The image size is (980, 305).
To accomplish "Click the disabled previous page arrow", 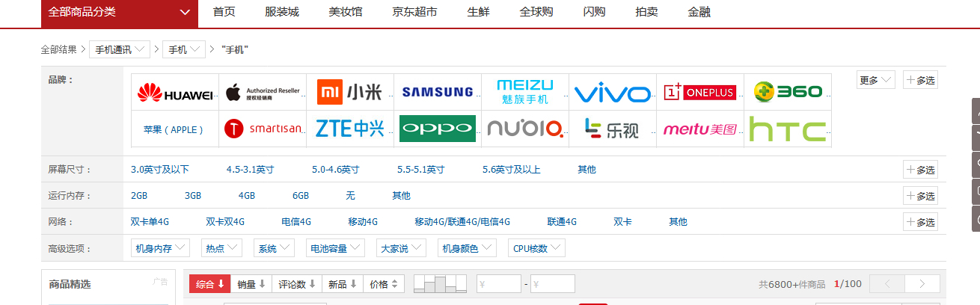I will pos(887,284).
